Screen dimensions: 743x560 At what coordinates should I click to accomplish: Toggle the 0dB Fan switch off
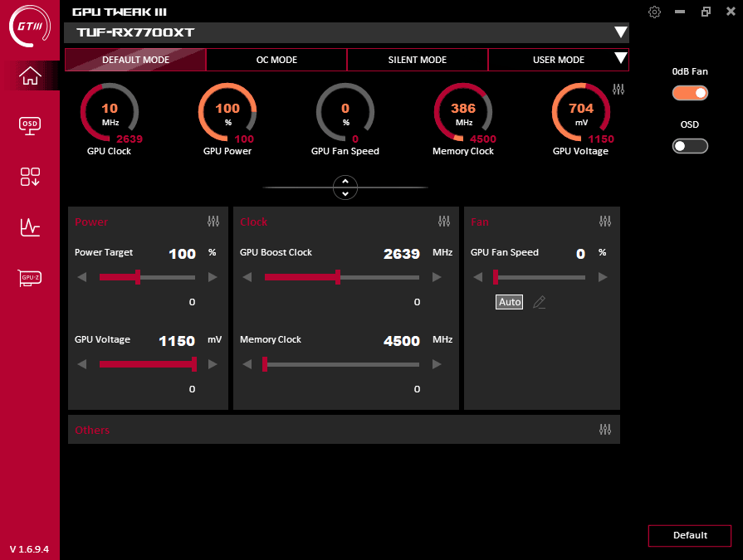[690, 93]
